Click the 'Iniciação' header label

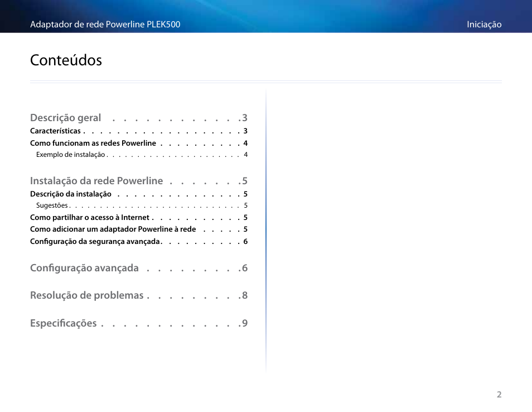[x=484, y=25]
